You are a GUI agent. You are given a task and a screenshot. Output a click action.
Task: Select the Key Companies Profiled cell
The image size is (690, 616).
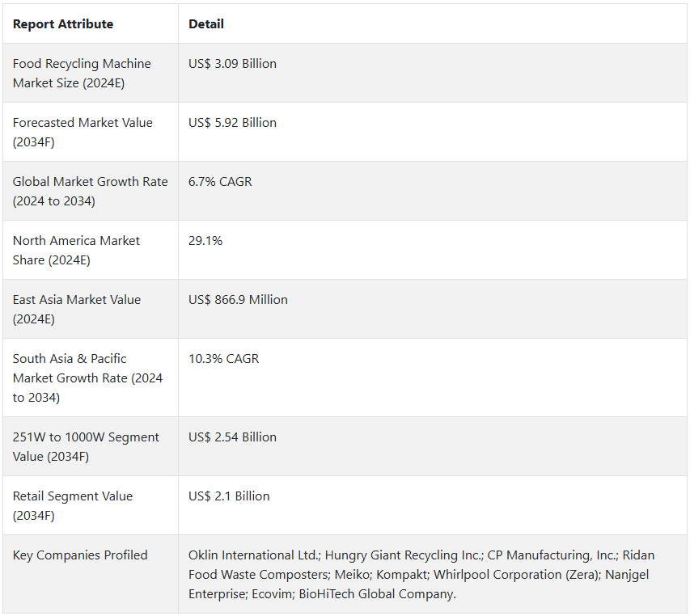[x=80, y=555]
